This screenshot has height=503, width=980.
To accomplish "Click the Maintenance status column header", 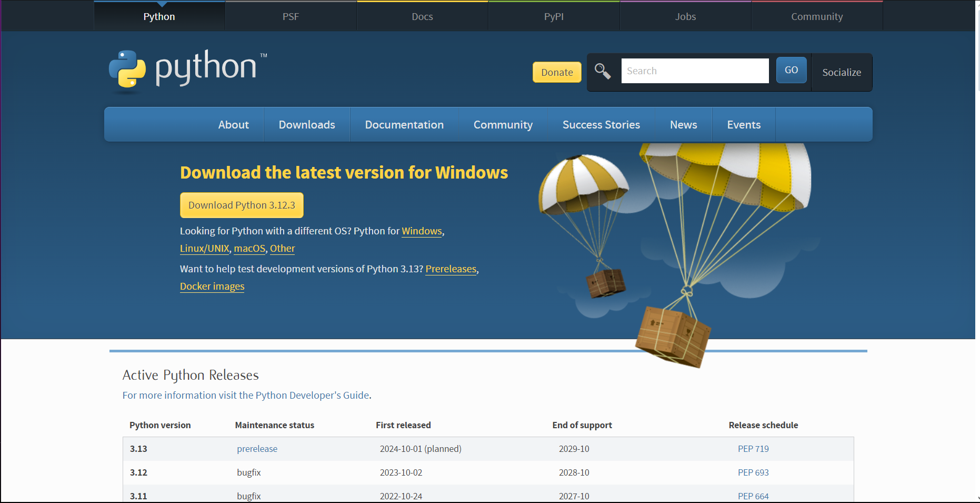I will [274, 425].
